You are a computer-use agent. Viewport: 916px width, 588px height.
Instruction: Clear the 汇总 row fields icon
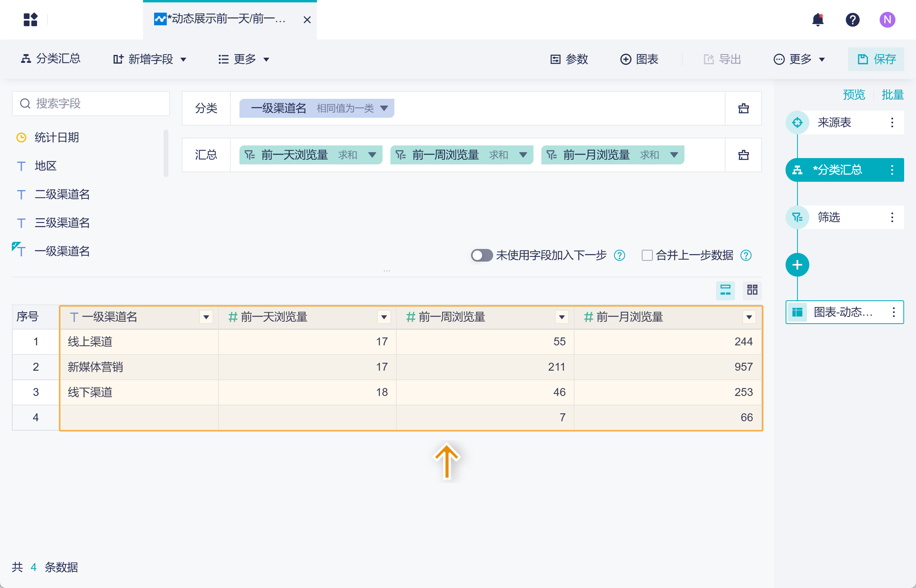[x=743, y=155]
